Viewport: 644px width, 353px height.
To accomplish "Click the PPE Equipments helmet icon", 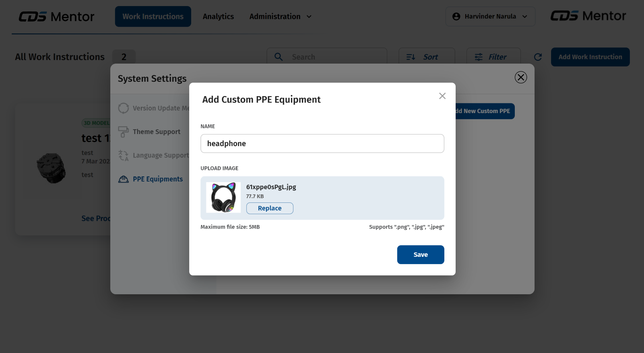I will click(124, 179).
